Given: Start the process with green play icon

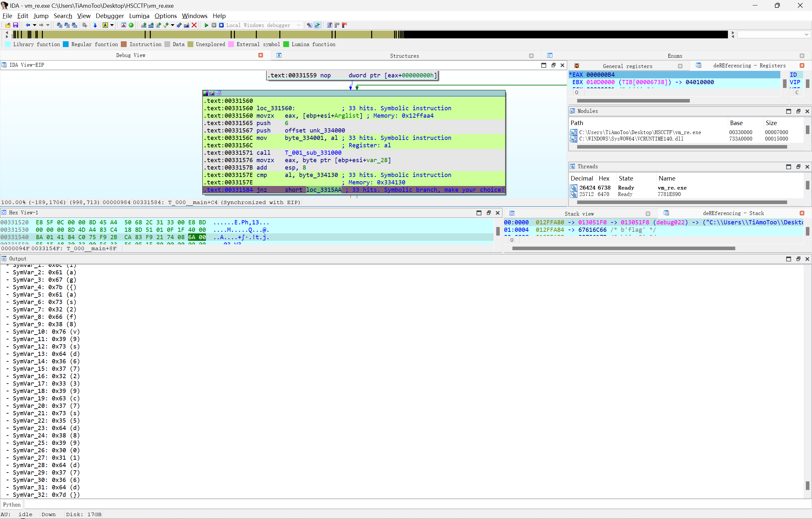Looking at the screenshot, I should (x=206, y=25).
